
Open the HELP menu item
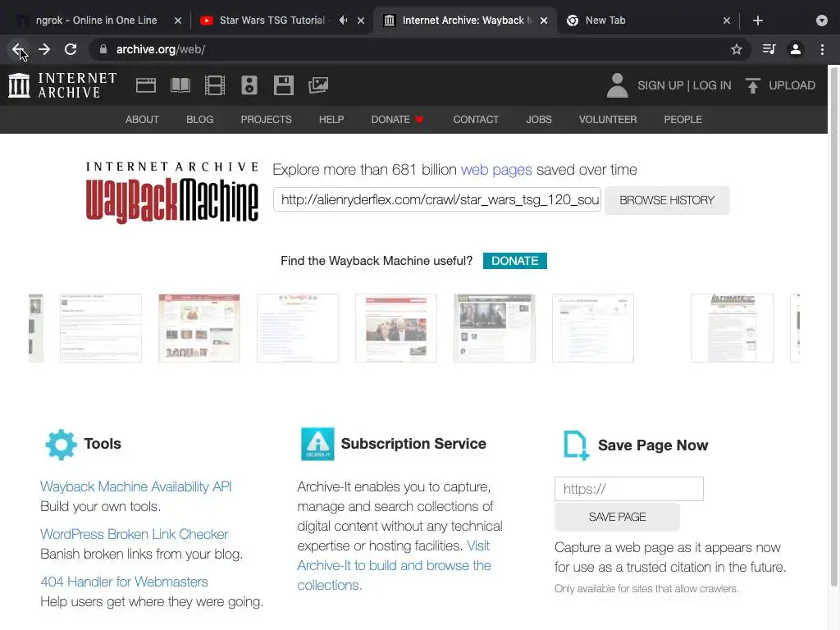click(331, 120)
